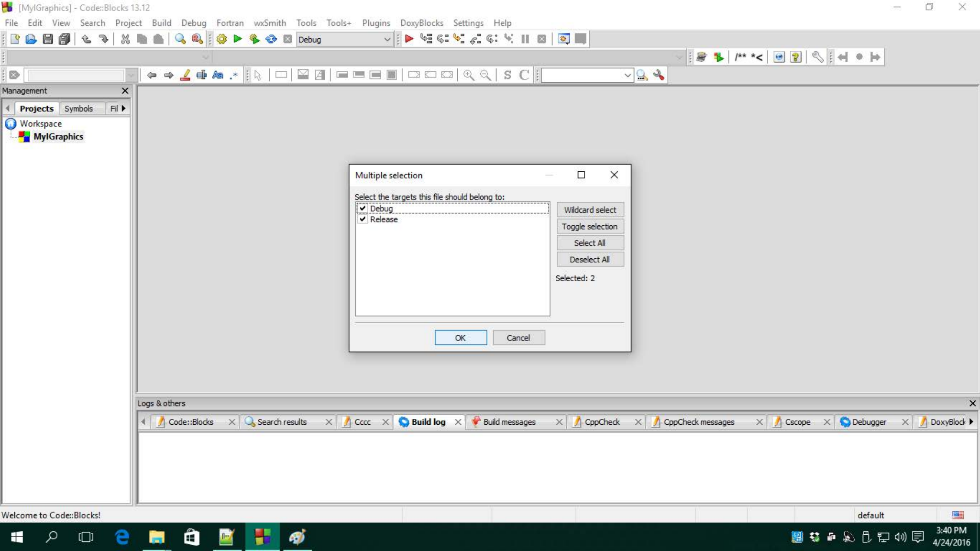The image size is (980, 551).
Task: Switch to Build messages tab
Action: (x=509, y=422)
